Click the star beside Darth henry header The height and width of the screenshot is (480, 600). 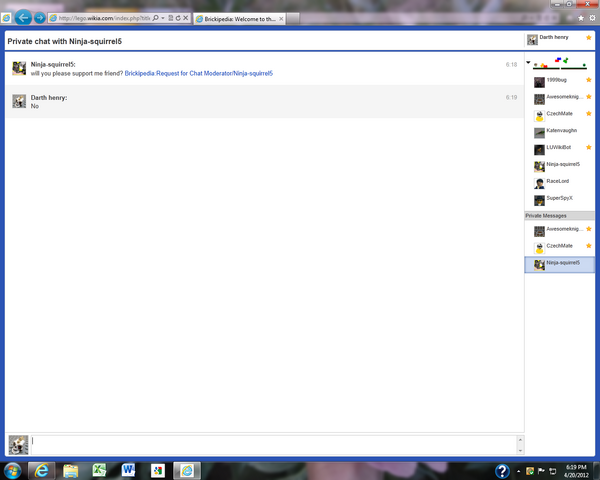pyautogui.click(x=589, y=38)
